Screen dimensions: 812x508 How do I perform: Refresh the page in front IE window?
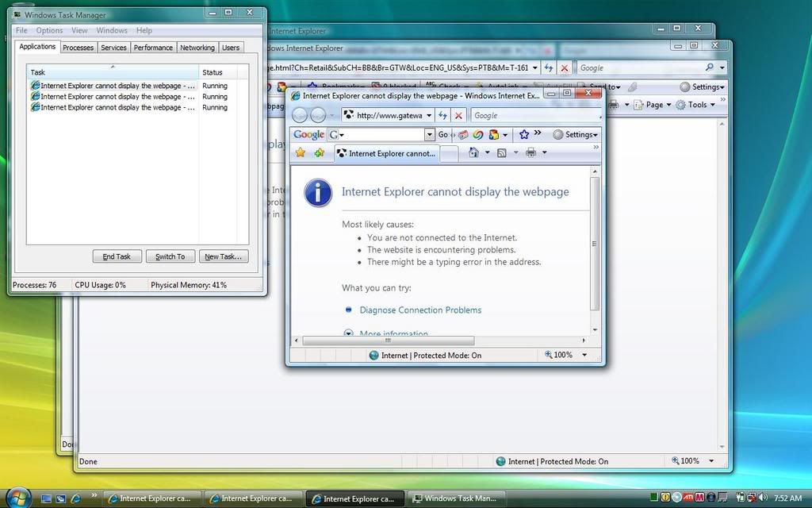click(x=442, y=115)
